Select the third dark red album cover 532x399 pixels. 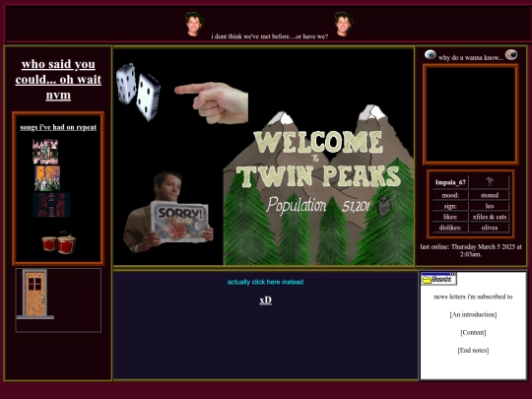click(51, 205)
